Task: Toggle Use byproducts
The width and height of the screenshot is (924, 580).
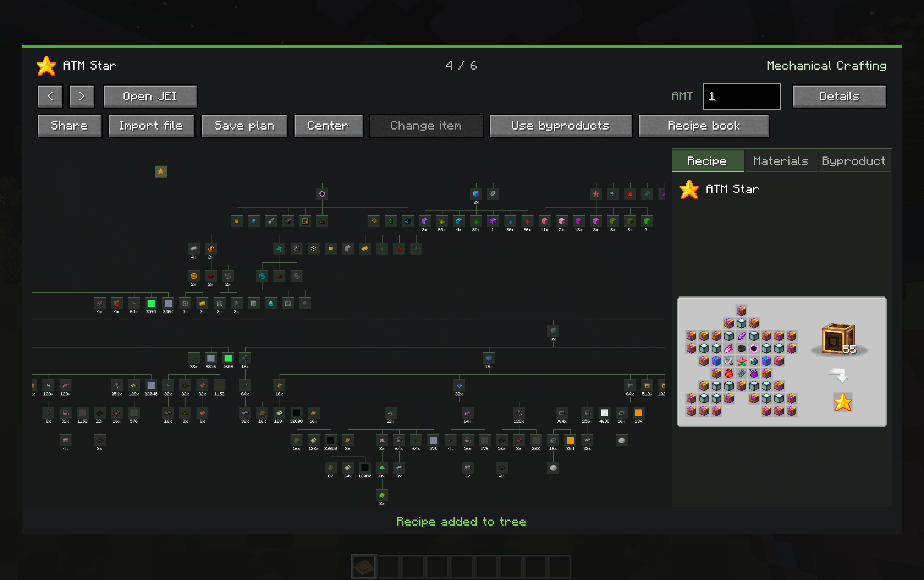Action: click(560, 126)
